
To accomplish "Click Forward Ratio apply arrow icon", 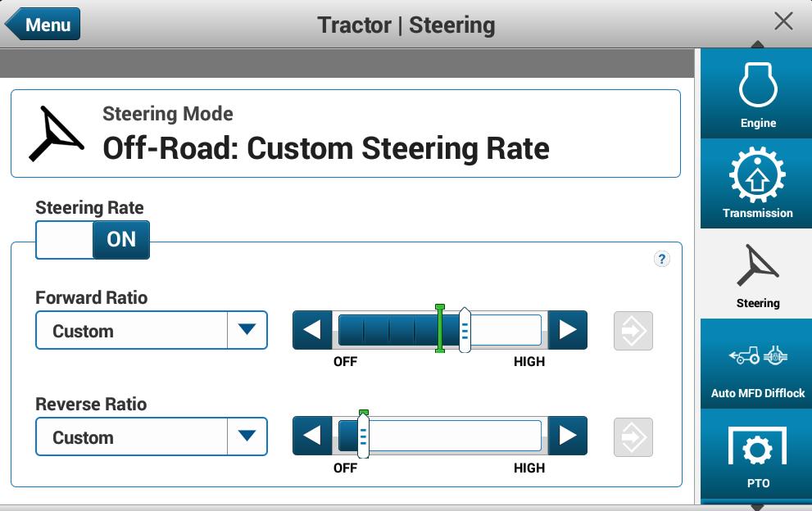I will 633,331.
